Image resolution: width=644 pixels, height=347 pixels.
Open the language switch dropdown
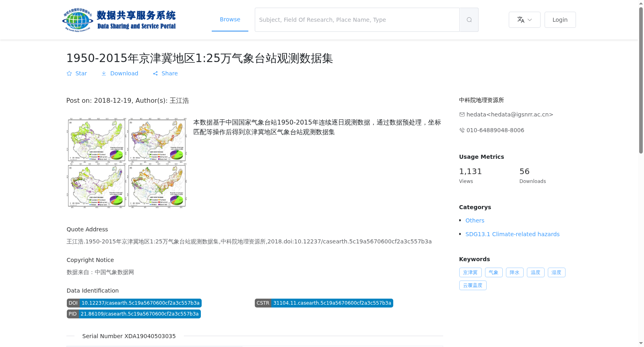[524, 20]
